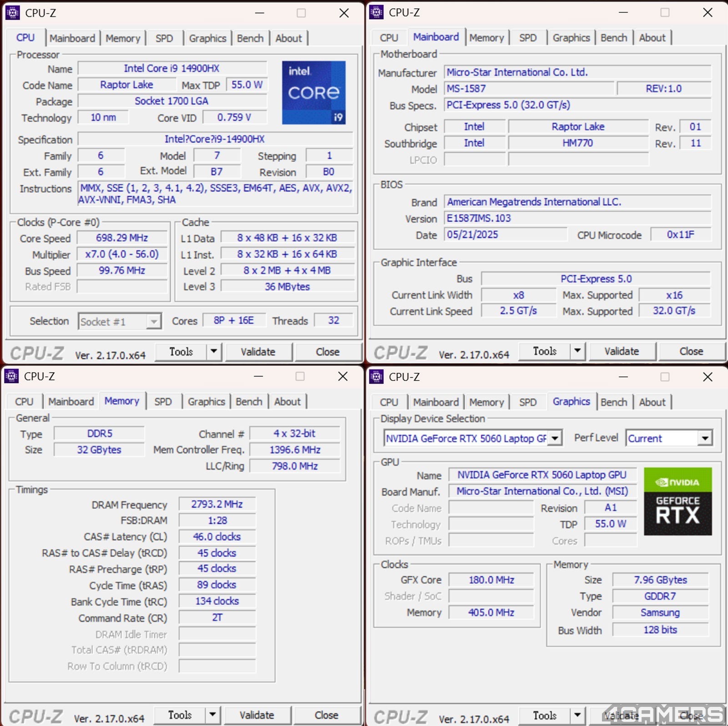Open Tools arrow menu in Mainboard window
This screenshot has height=726, width=728.
coord(577,351)
